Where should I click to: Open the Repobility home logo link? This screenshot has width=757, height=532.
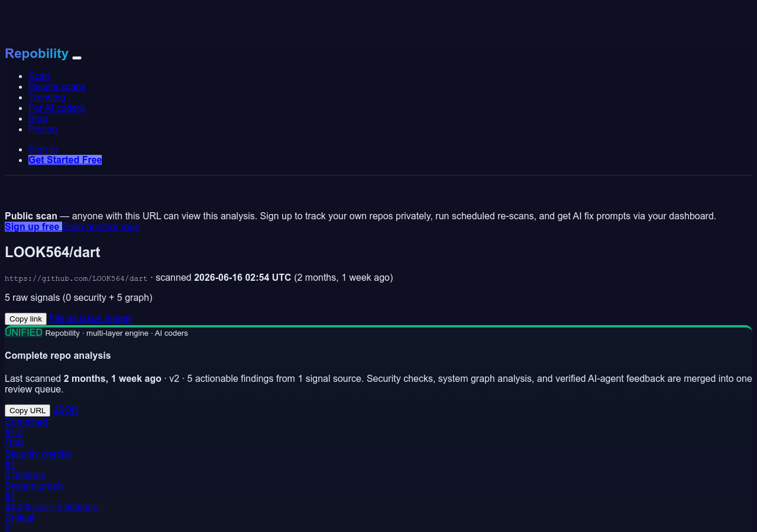[37, 54]
